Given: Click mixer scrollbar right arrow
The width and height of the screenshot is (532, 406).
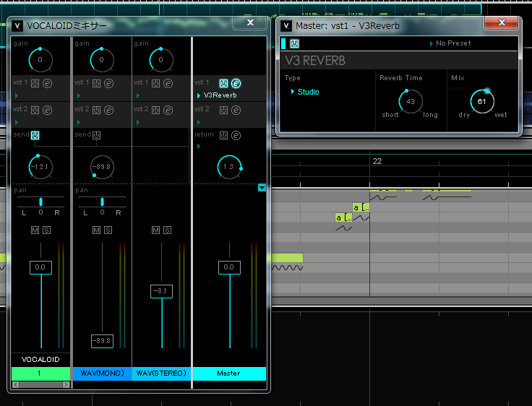Looking at the screenshot, I should coord(66,384).
